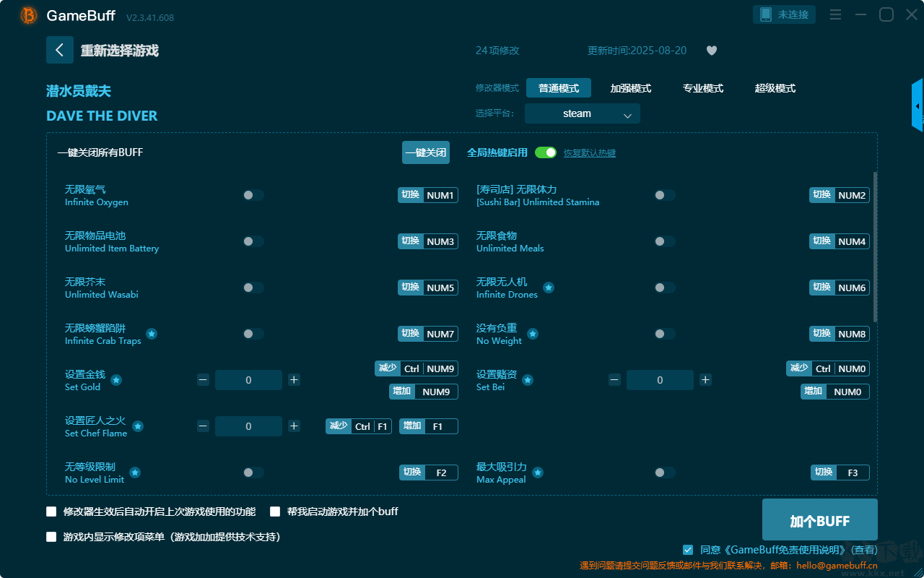The width and height of the screenshot is (924, 578).
Task: Decrease Set Bei value with minus
Action: click(614, 380)
